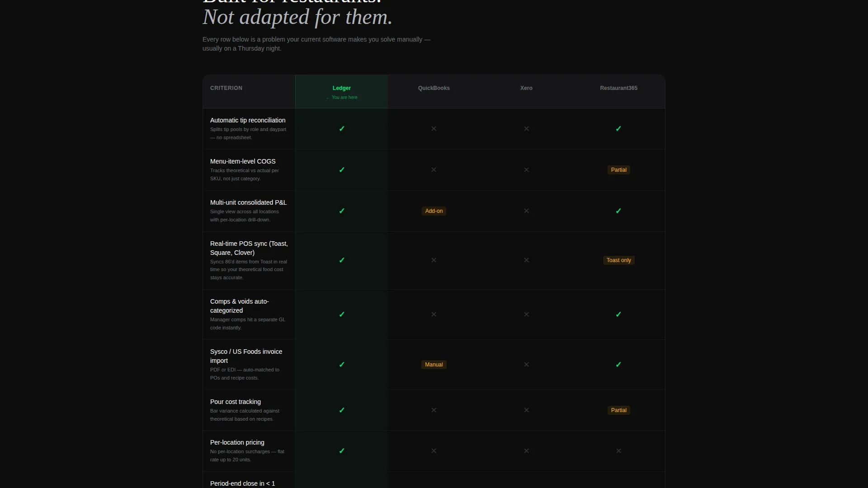Click Ledger checkmark for Per-location pricing
The height and width of the screenshot is (488, 868).
[x=342, y=451]
